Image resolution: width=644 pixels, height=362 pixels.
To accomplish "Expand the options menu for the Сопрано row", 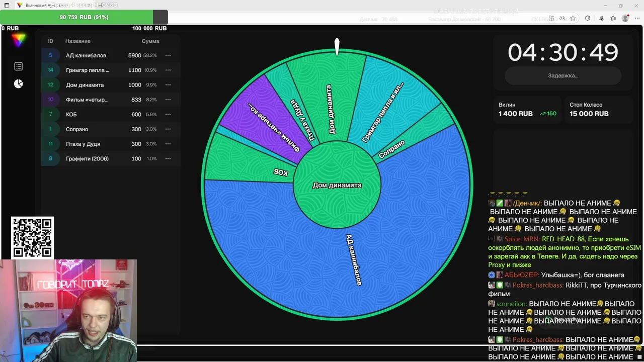I will [x=168, y=129].
